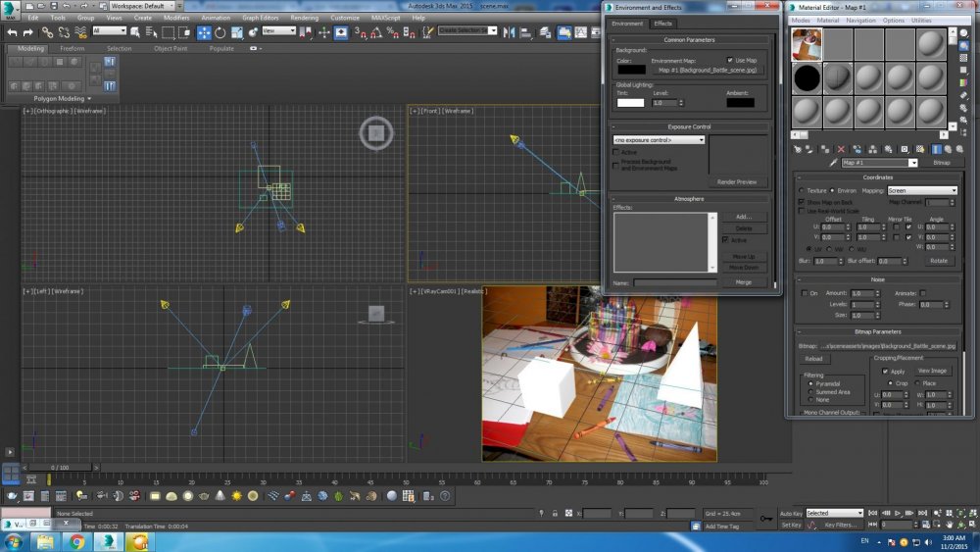
Task: Select the Texture radio button
Action: click(801, 190)
